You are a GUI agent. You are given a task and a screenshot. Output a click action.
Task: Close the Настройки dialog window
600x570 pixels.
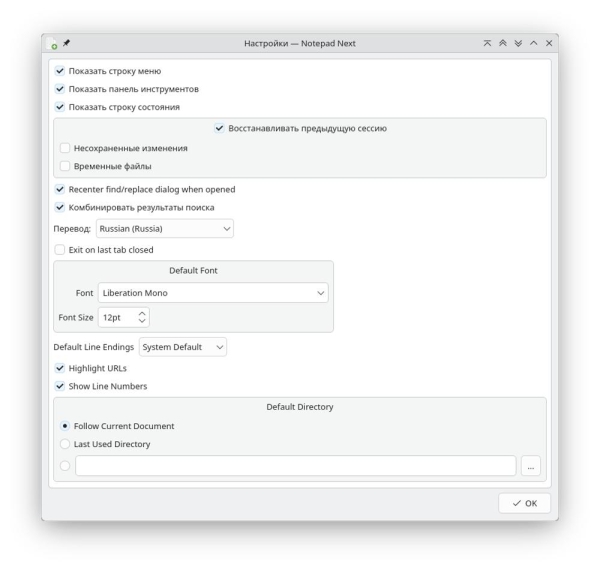pyautogui.click(x=549, y=43)
